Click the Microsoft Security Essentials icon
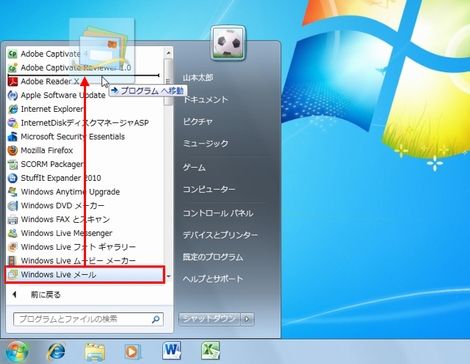Screen dimensions: 470x364 (13, 137)
